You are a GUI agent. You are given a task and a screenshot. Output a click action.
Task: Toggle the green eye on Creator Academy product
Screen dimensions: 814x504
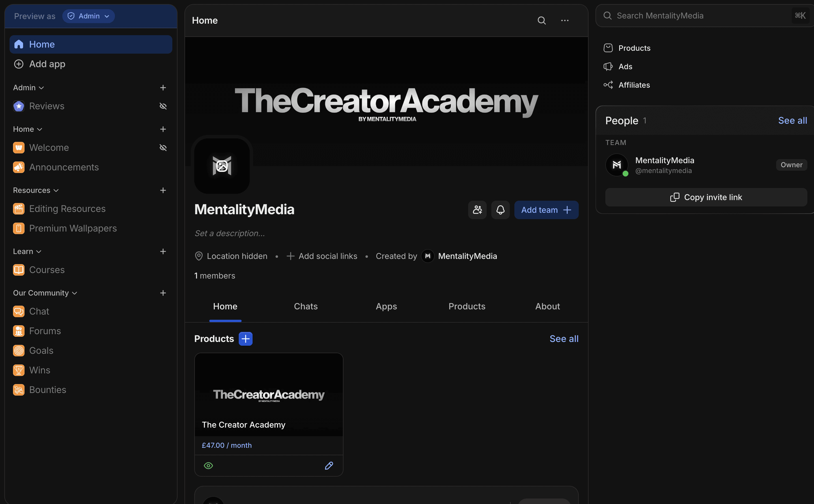(x=208, y=465)
